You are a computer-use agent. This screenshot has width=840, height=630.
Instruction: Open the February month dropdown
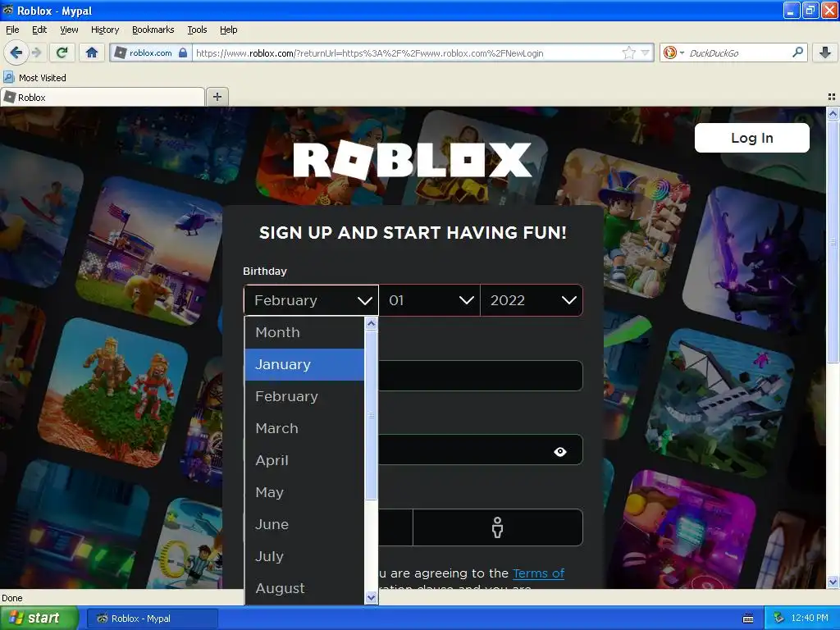click(x=311, y=300)
